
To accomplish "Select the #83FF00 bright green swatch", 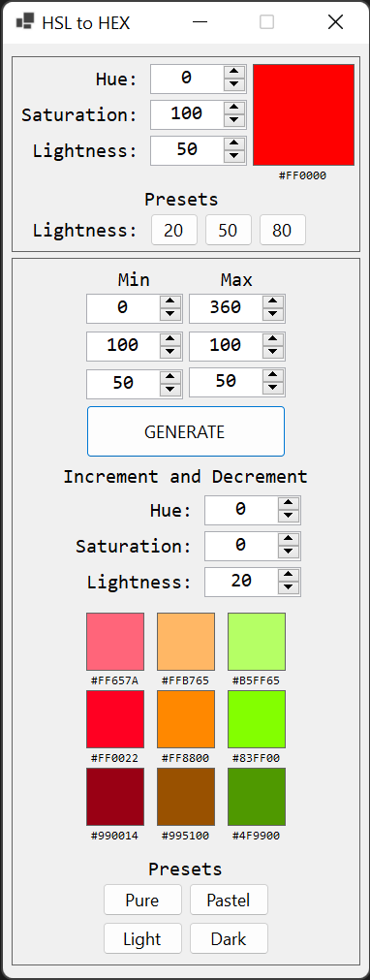I will click(257, 718).
